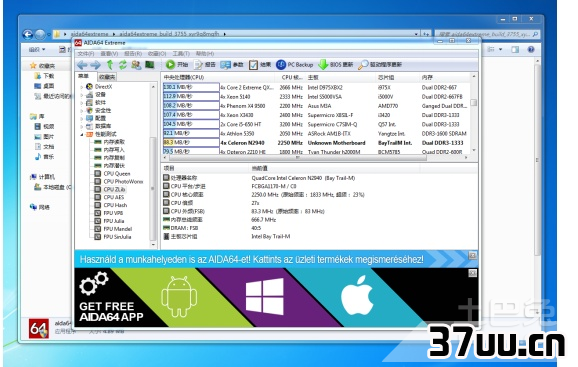Click the driver update magnifier icon
The width and height of the screenshot is (578, 367).
pyautogui.click(x=363, y=65)
